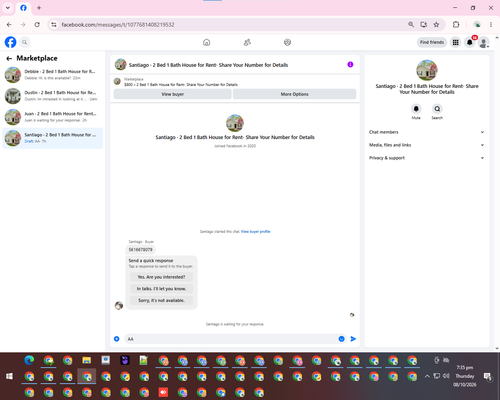Open more actions plus icon beside message box
Screen dimensions: 500x400
pyautogui.click(x=117, y=339)
